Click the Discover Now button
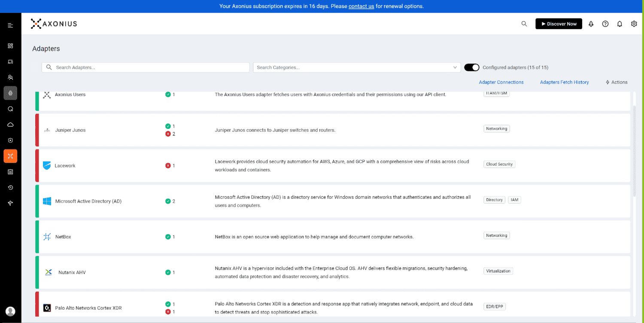Image resolution: width=644 pixels, height=323 pixels. [x=559, y=24]
